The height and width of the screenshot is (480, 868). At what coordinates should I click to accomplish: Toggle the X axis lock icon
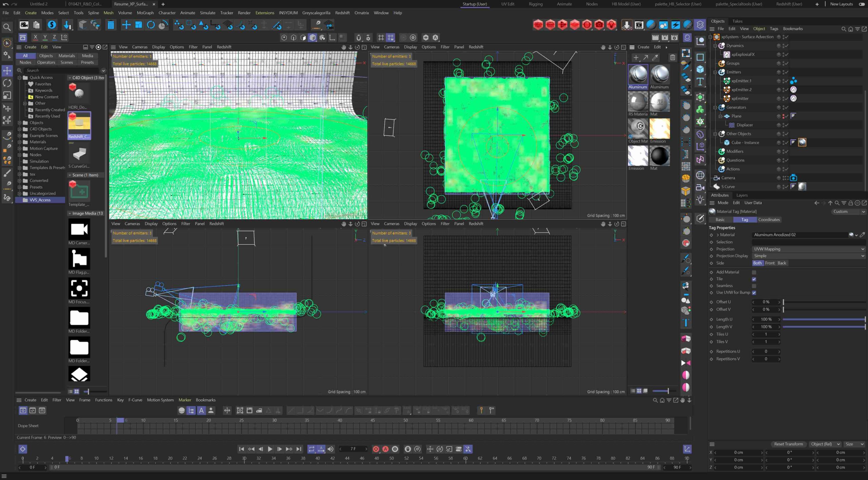pyautogui.click(x=35, y=37)
